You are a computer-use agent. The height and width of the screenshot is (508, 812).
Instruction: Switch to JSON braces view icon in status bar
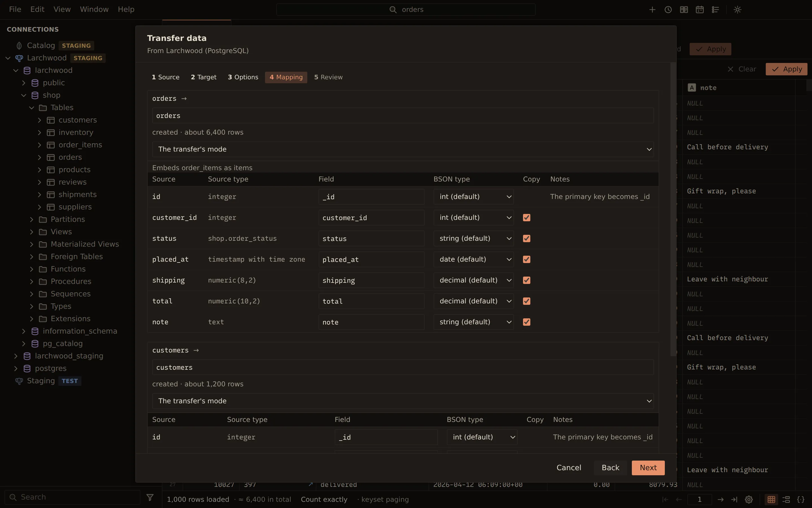tap(801, 499)
